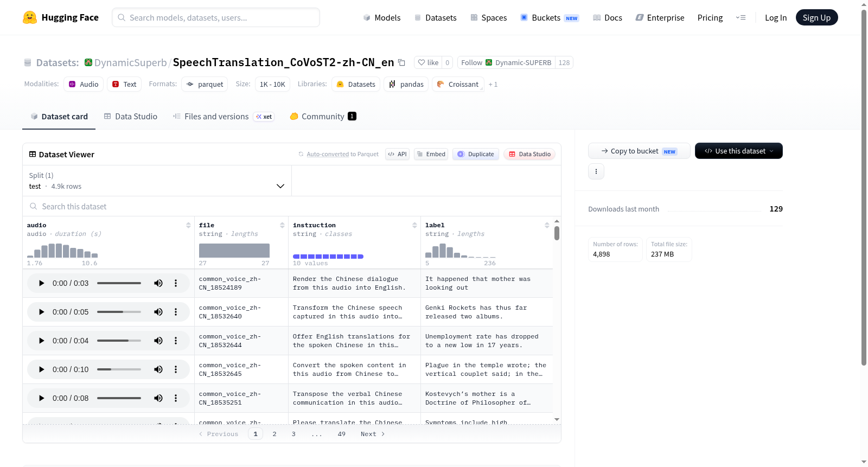Open Spaces in top navigation
The height and width of the screenshot is (467, 868).
pos(489,17)
